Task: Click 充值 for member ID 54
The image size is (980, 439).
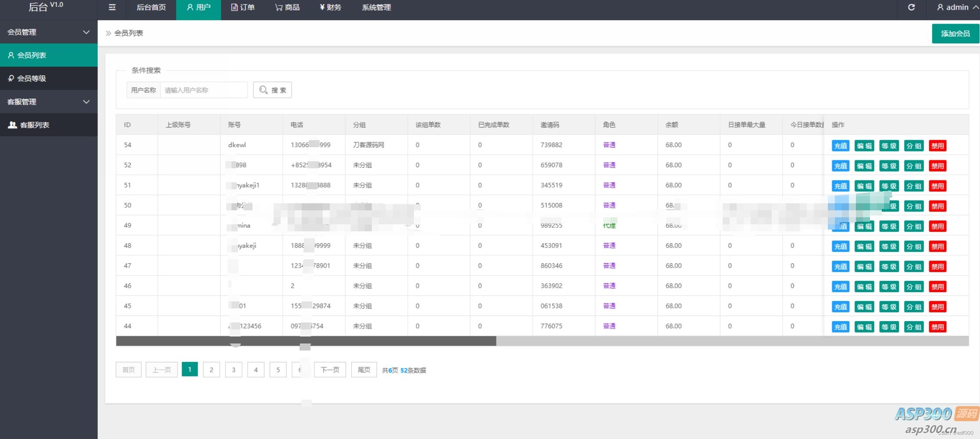Action: tap(840, 146)
